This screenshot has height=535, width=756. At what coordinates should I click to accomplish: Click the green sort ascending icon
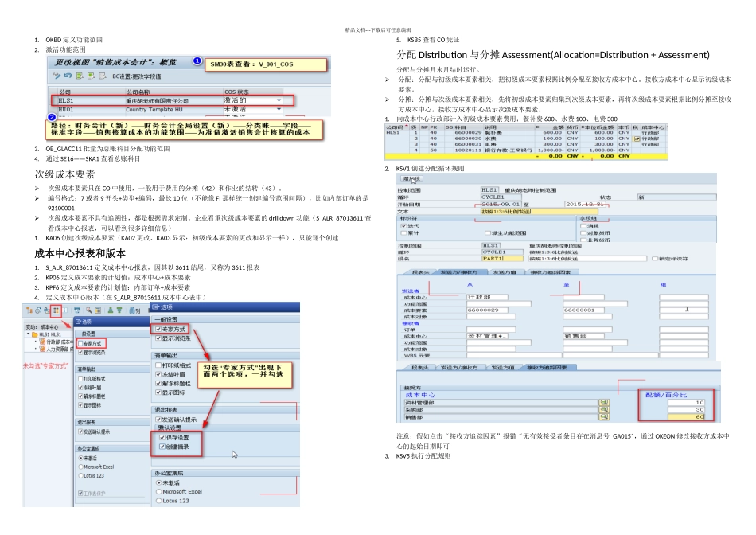click(x=111, y=310)
